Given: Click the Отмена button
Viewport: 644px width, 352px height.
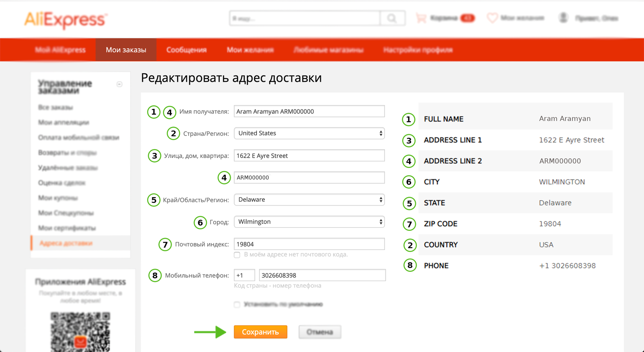Looking at the screenshot, I should (x=320, y=332).
